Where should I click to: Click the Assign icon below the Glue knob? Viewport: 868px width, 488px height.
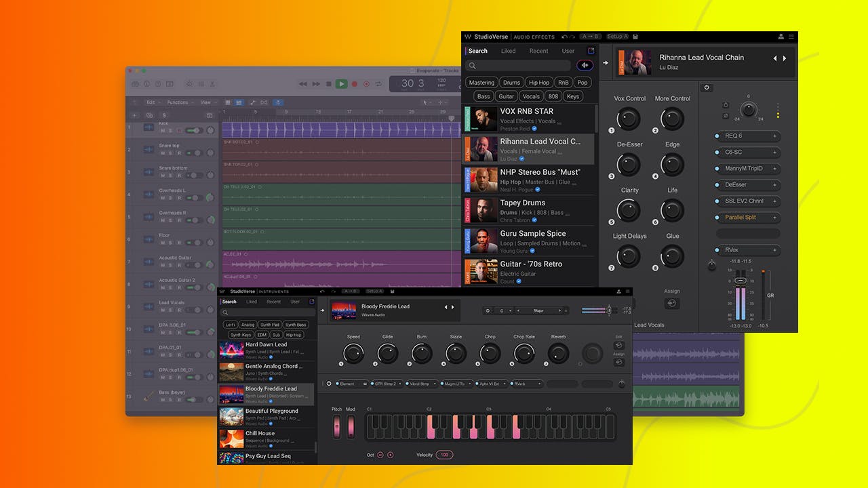coord(672,304)
